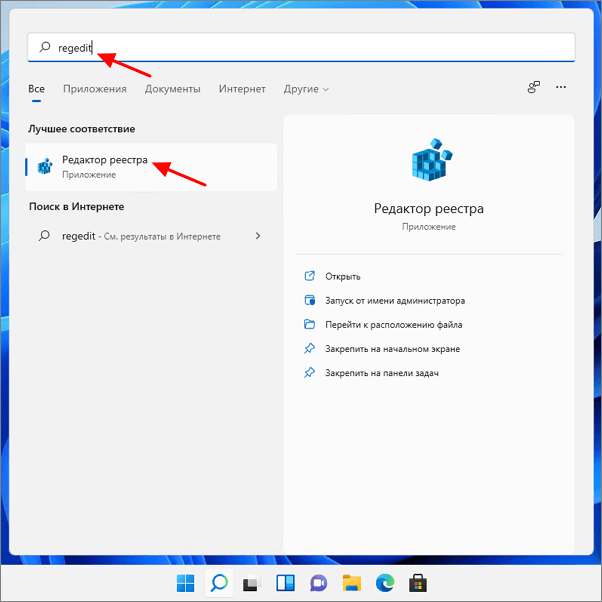Screen dimensions: 602x602
Task: Click the registry editor icon in results list
Action: click(45, 167)
